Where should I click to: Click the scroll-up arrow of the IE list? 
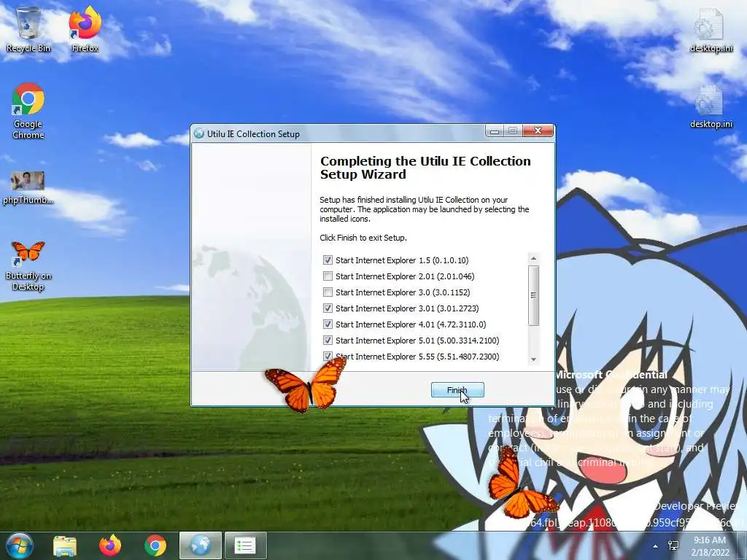click(x=533, y=259)
